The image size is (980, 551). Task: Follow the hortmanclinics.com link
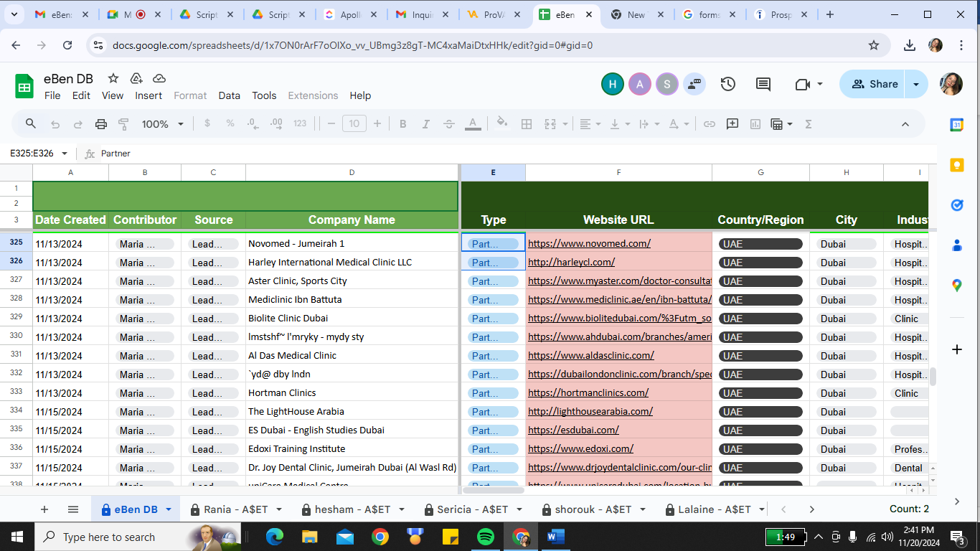[588, 392]
